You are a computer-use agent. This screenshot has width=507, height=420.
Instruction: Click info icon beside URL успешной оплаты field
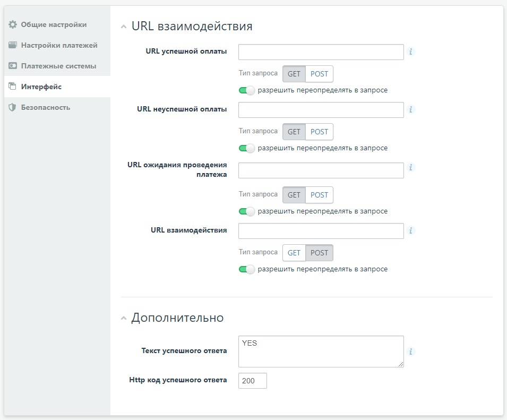pos(411,52)
